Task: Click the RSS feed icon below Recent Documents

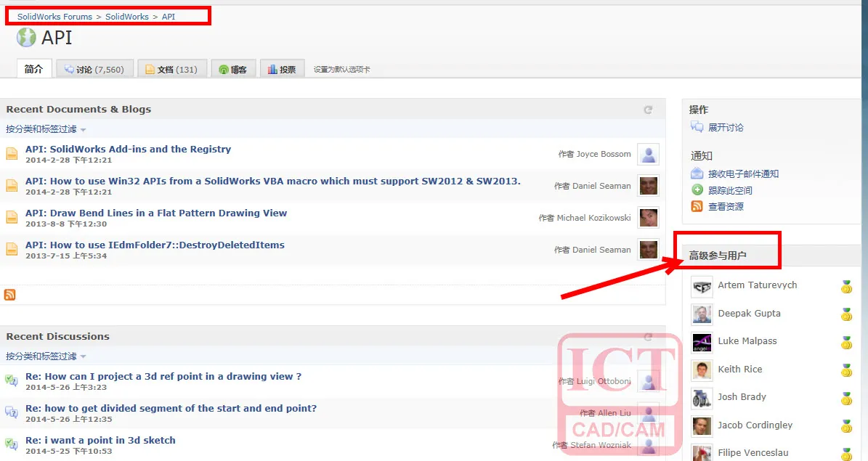Action: click(x=10, y=295)
